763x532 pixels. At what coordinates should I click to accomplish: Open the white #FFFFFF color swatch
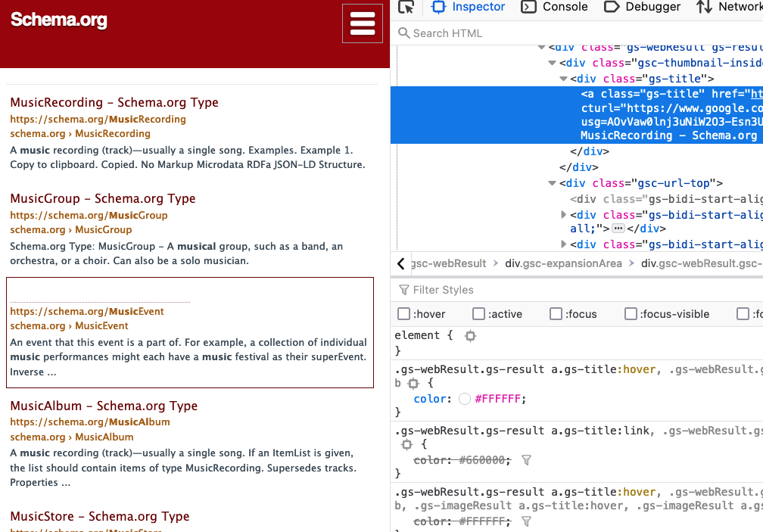point(465,399)
